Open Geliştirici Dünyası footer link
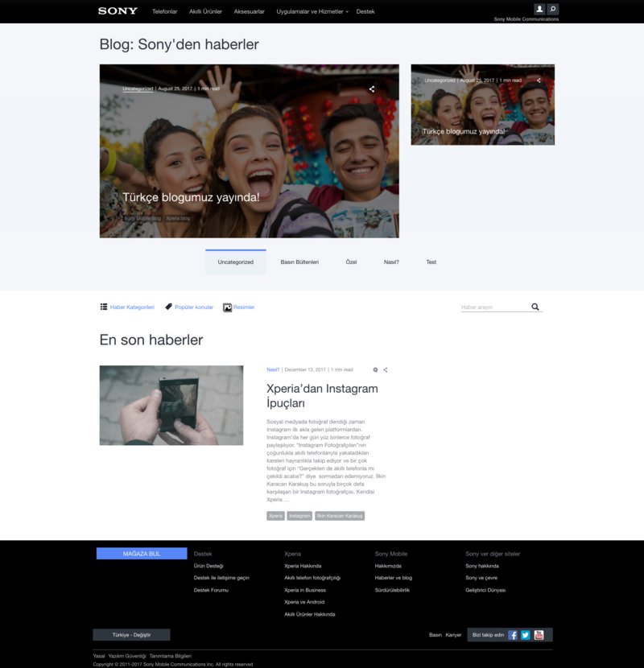Screen dimensions: 644x668 485,590
